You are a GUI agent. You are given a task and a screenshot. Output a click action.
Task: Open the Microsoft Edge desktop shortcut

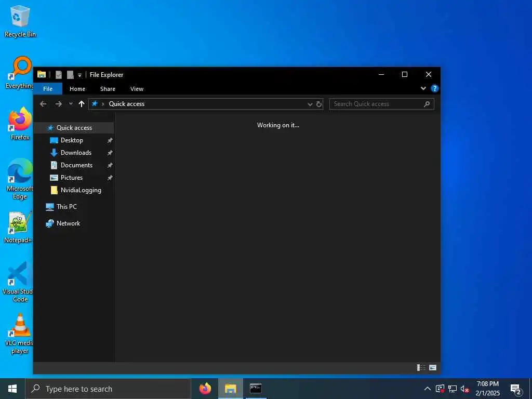click(20, 179)
